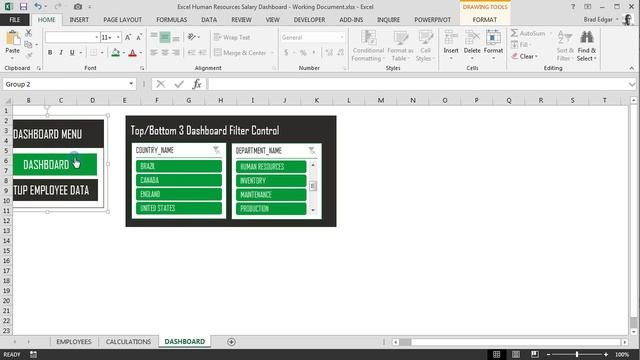Toggle Italic formatting

[61, 52]
